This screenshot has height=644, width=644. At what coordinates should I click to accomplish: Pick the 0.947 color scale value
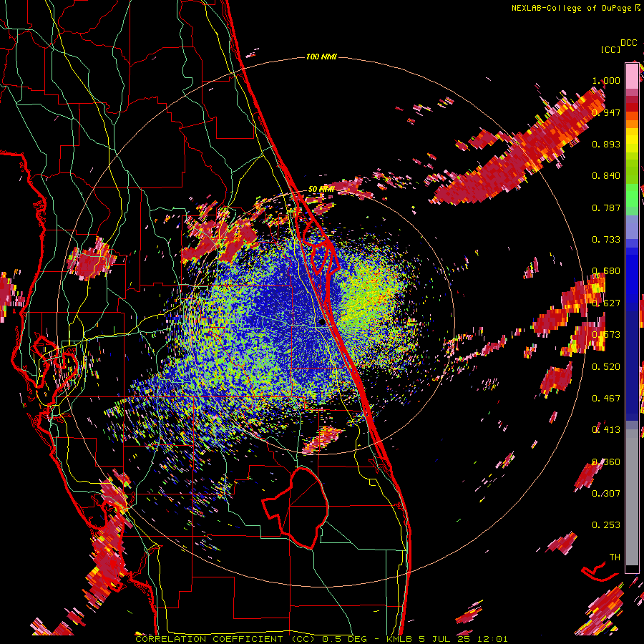coord(606,112)
